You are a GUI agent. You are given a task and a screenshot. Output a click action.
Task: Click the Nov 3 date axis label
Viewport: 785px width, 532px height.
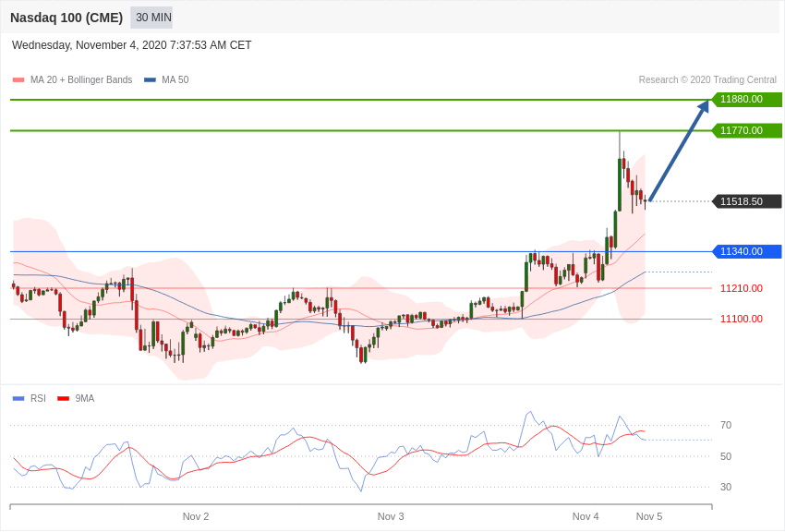tap(391, 516)
